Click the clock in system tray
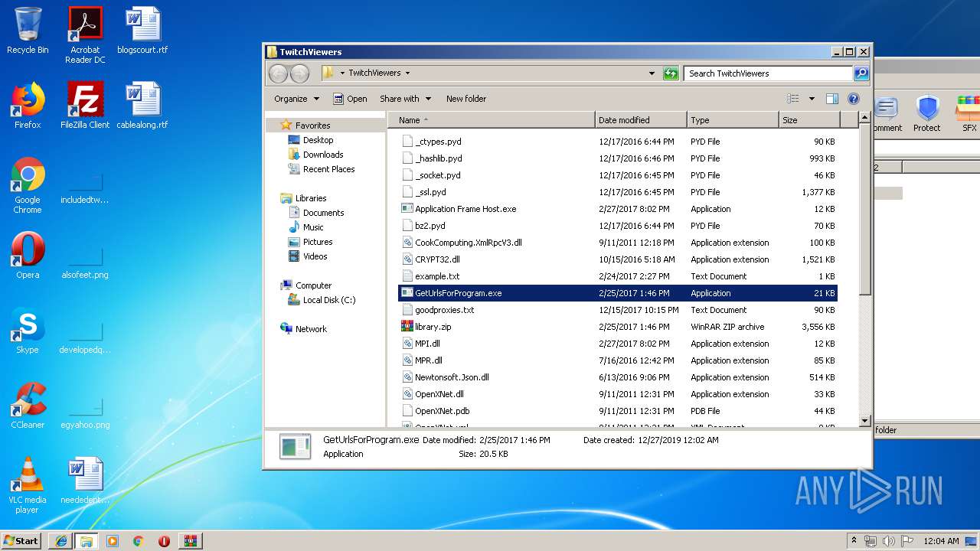This screenshot has height=551, width=980. 941,541
